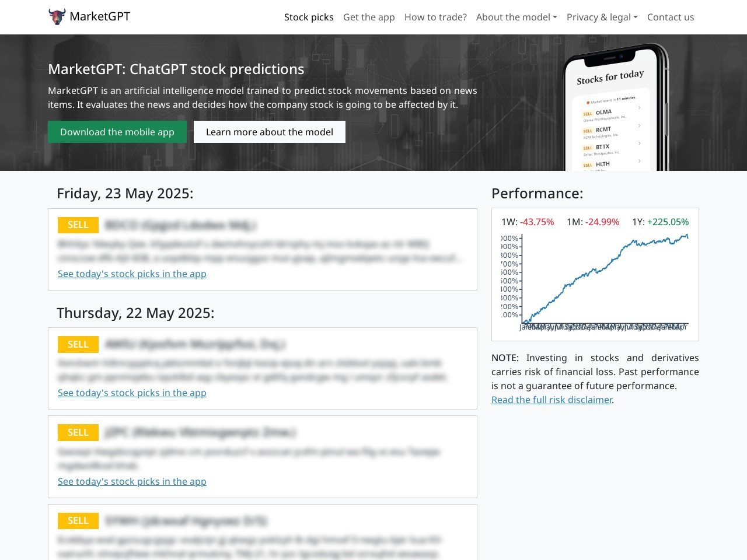Open app link in second Thursday card
The width and height of the screenshot is (747, 560).
point(132,481)
